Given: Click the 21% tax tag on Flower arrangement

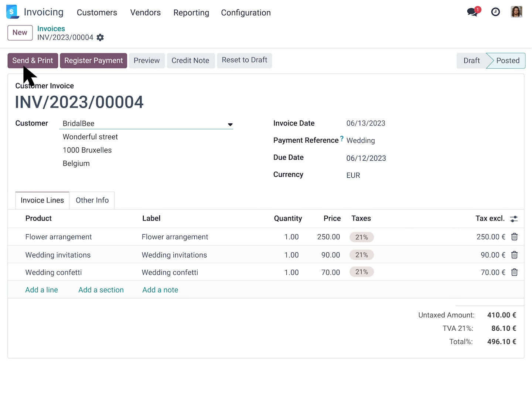Looking at the screenshot, I should tap(361, 237).
